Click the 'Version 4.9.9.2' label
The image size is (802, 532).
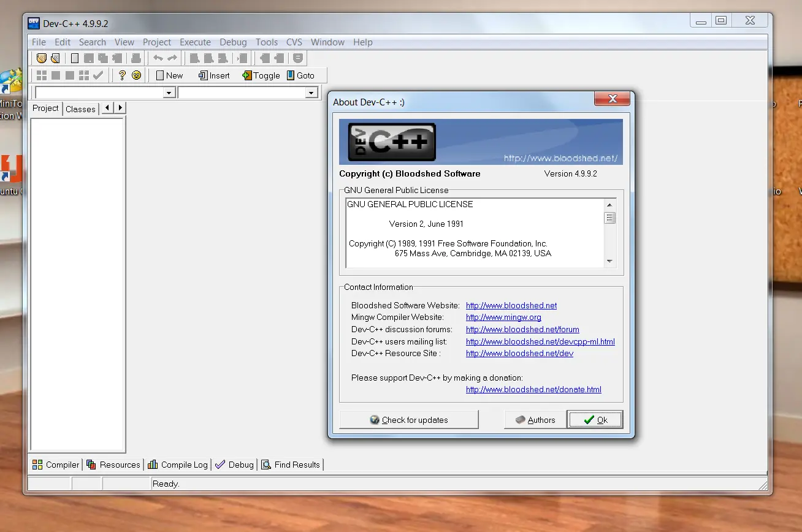pyautogui.click(x=570, y=173)
